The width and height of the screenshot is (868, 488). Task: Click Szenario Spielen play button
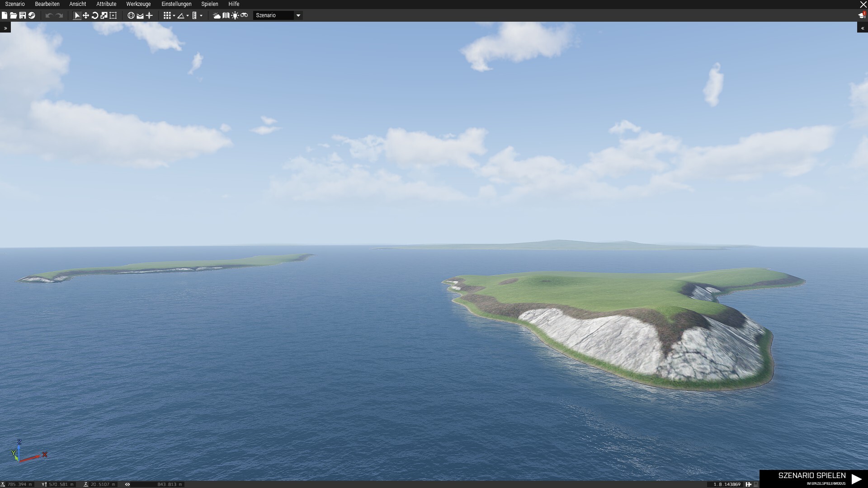[x=814, y=479]
